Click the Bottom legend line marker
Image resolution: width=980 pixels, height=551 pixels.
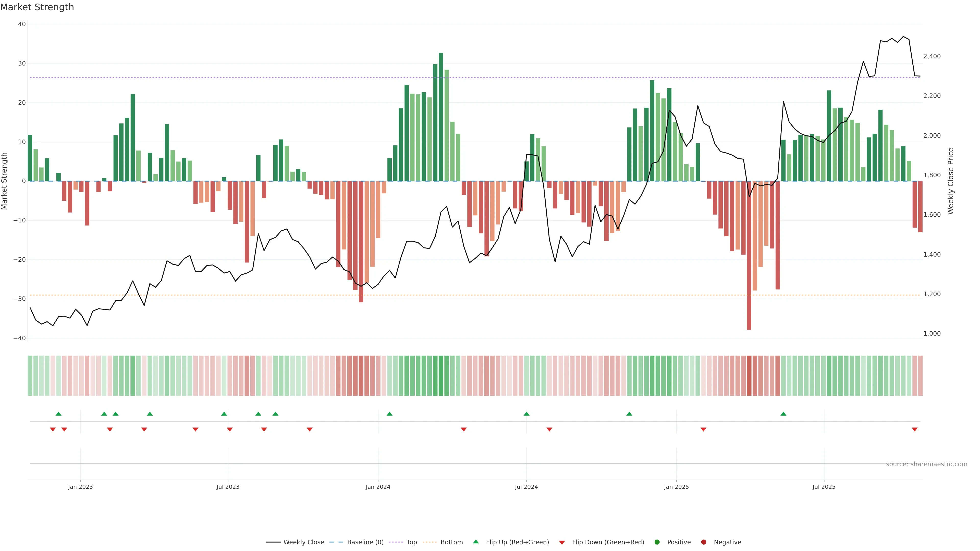pyautogui.click(x=430, y=542)
